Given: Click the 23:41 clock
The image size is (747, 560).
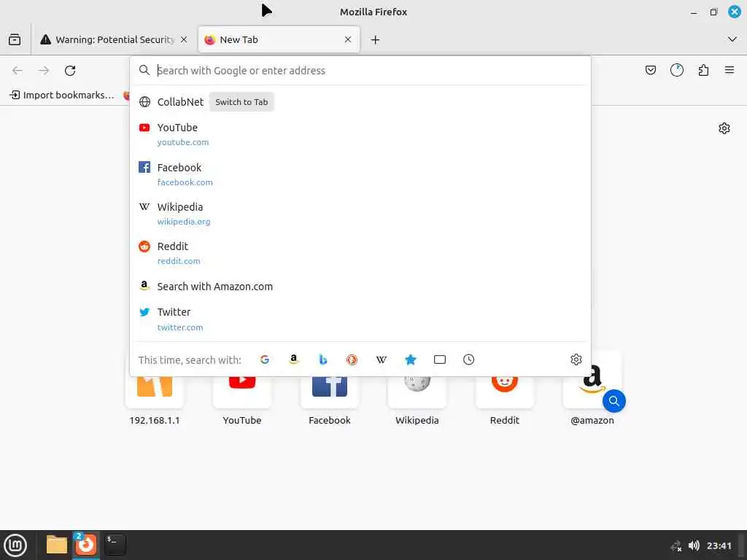Looking at the screenshot, I should [719, 545].
